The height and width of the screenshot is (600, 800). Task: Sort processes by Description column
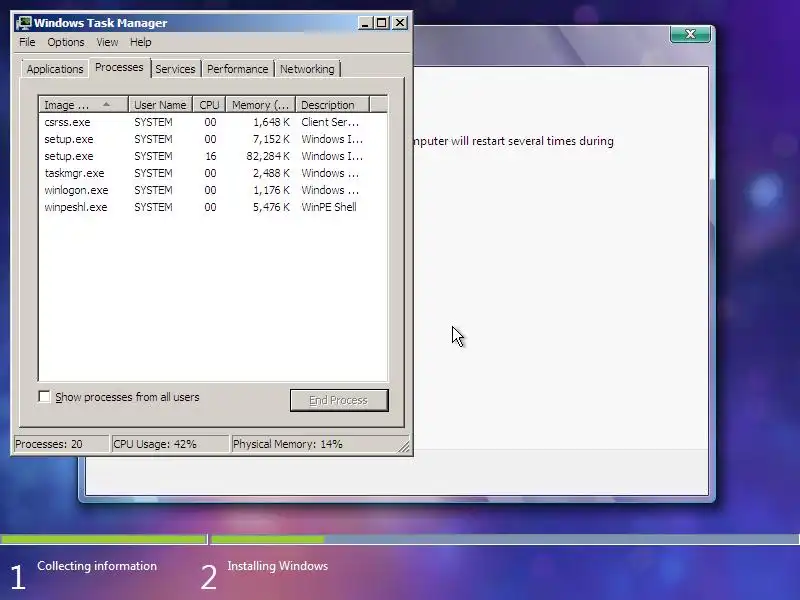point(332,105)
